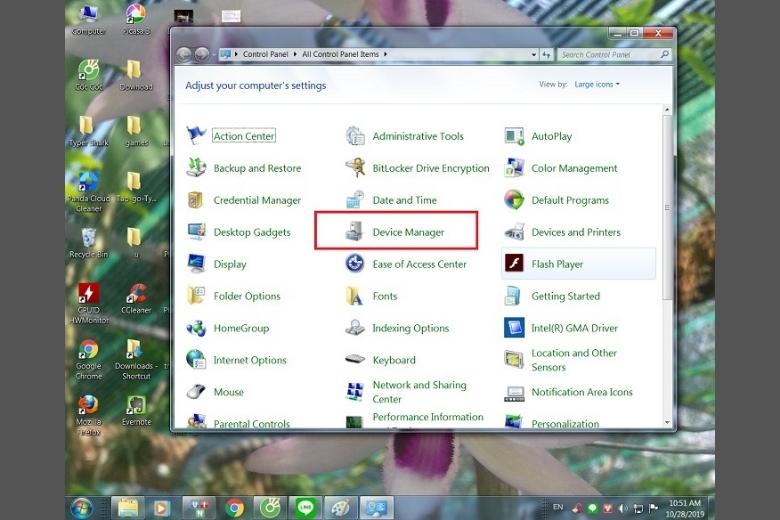Open Ease of Access Center
The width and height of the screenshot is (780, 520).
click(419, 264)
